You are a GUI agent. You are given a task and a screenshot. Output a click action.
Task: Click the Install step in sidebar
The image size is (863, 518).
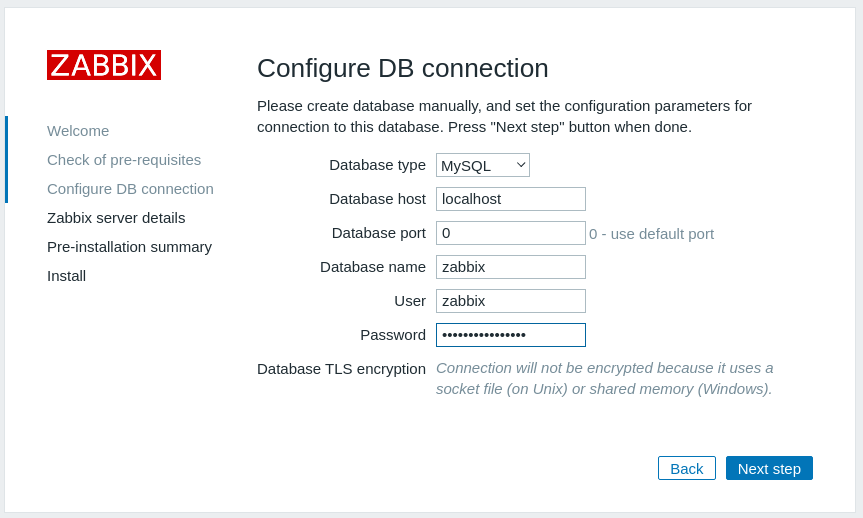click(67, 276)
